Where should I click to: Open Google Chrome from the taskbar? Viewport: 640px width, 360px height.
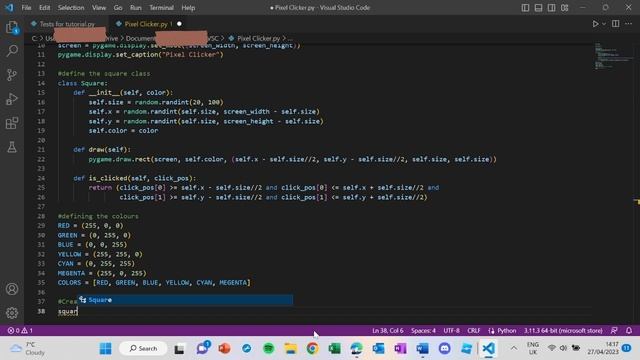click(312, 349)
